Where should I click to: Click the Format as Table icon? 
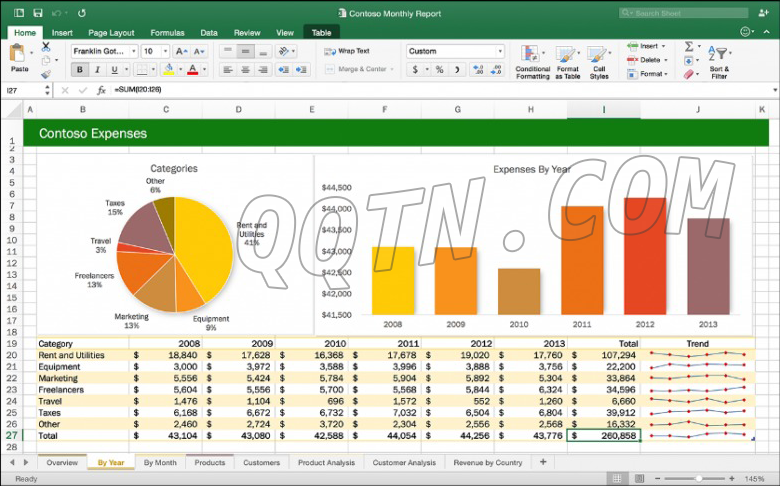(567, 55)
